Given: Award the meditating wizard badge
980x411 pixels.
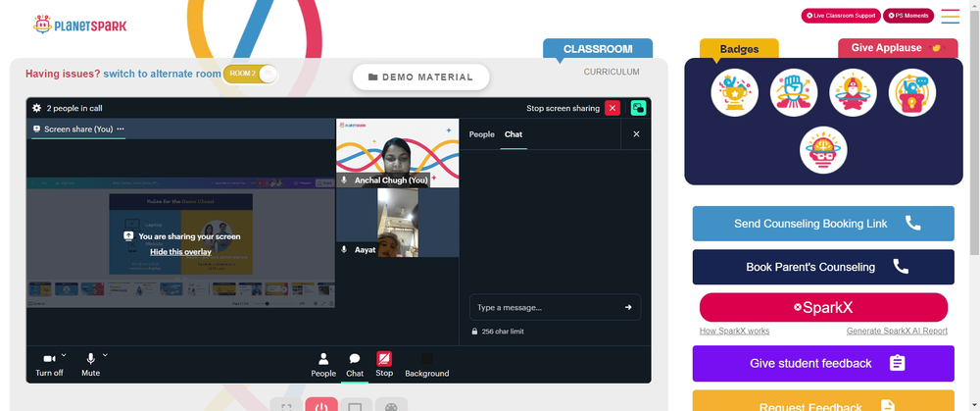Looking at the screenshot, I should 854,92.
